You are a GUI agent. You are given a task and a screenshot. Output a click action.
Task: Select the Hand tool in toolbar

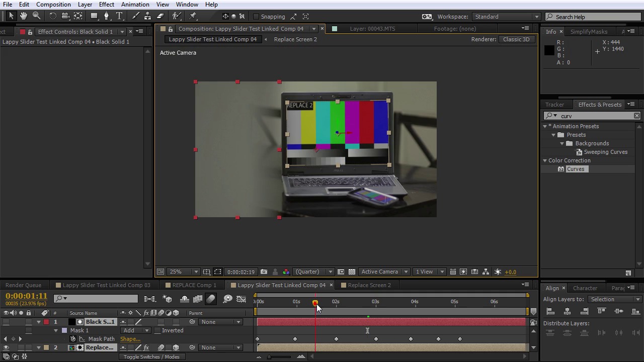tap(23, 16)
